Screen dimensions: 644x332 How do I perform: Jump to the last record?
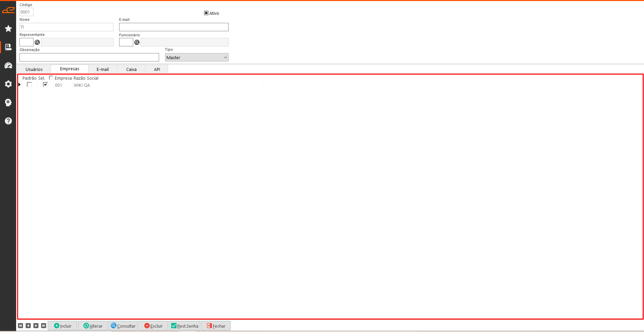[44, 326]
